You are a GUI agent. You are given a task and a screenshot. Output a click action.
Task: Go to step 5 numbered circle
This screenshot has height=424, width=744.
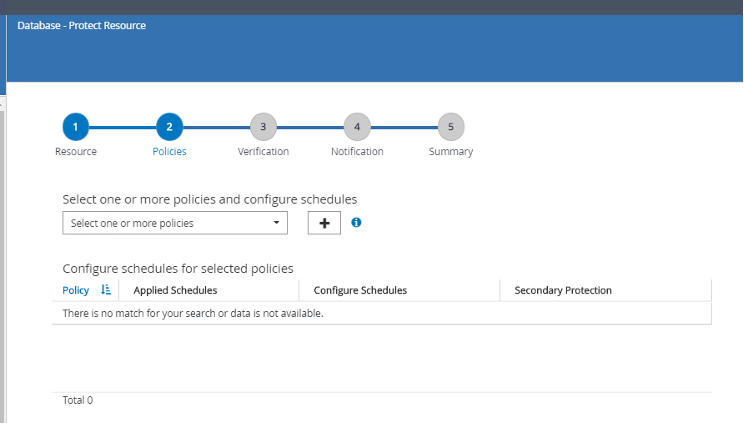tap(451, 127)
